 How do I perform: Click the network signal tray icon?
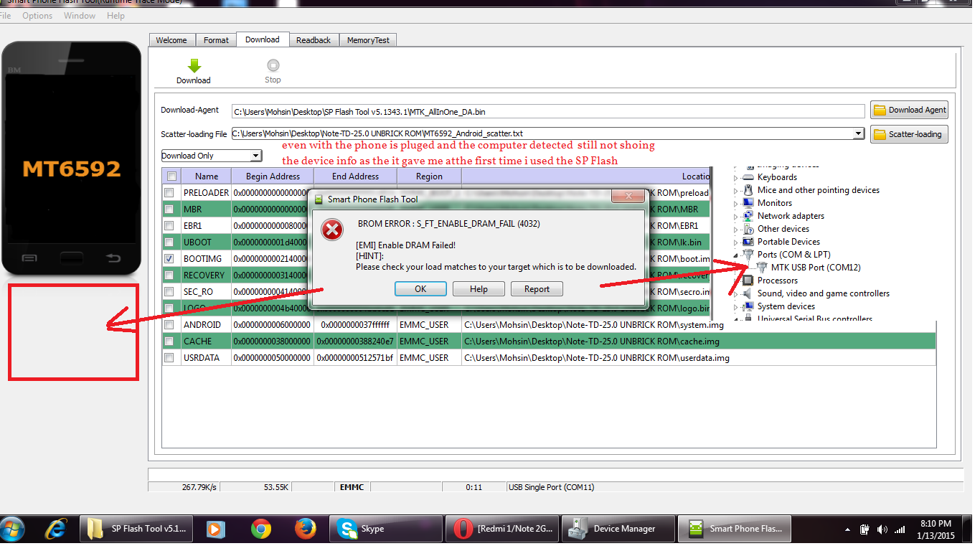tap(900, 529)
